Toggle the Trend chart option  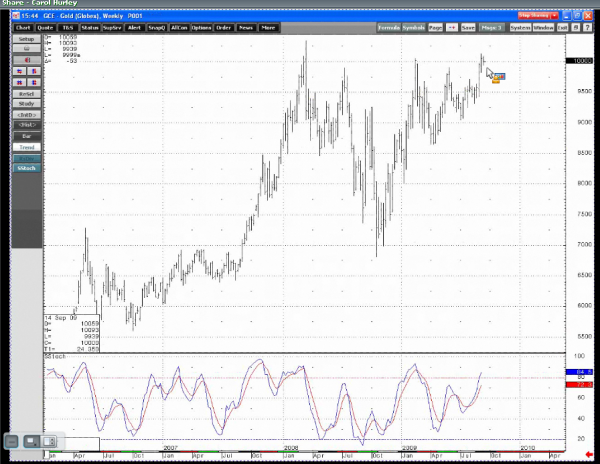pyautogui.click(x=27, y=147)
